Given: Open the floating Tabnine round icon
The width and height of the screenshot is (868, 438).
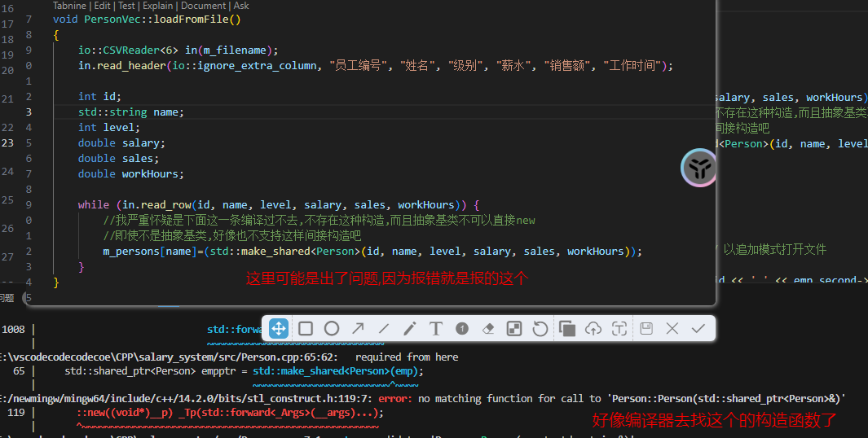Looking at the screenshot, I should click(x=698, y=168).
